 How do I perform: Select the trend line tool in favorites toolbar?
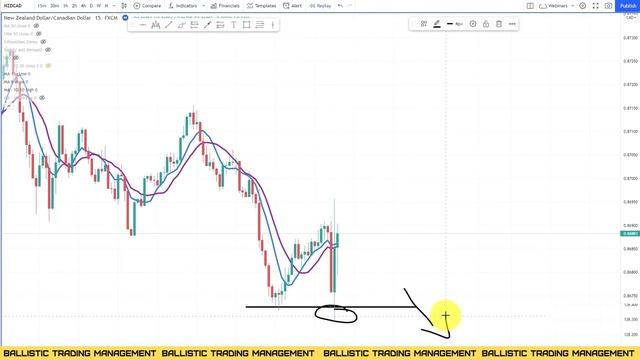[169, 25]
